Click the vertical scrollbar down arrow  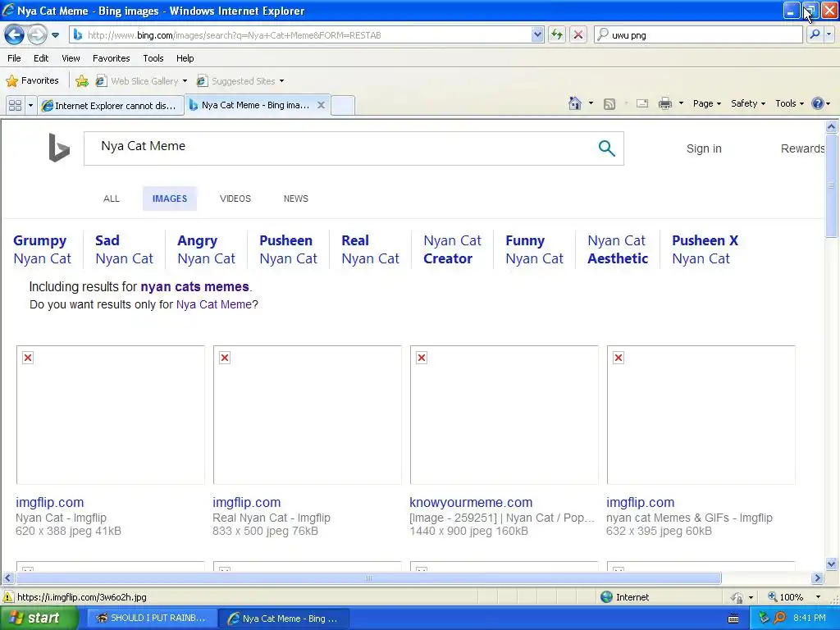[x=832, y=564]
